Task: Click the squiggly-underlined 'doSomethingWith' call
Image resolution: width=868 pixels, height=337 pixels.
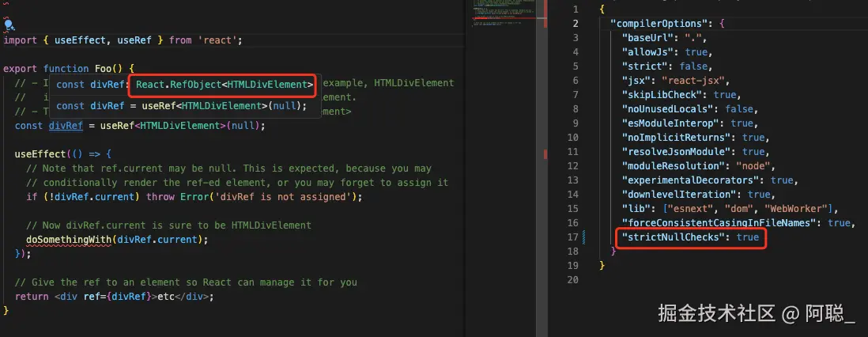Action: tap(70, 240)
